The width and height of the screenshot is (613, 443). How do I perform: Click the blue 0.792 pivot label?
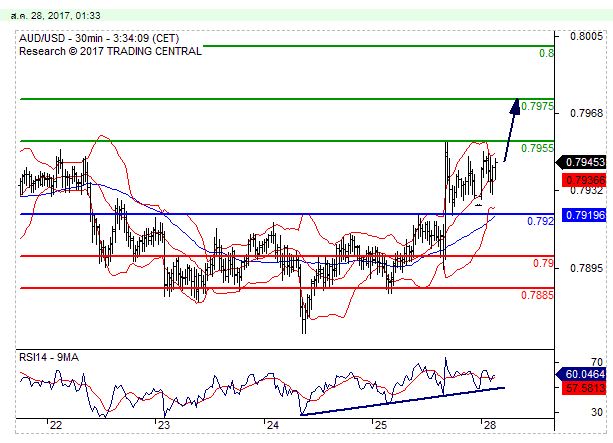(540, 221)
